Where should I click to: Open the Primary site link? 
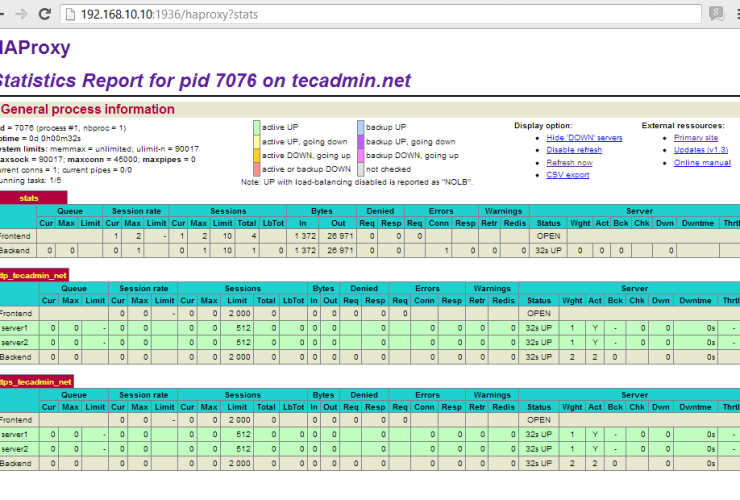(x=696, y=137)
